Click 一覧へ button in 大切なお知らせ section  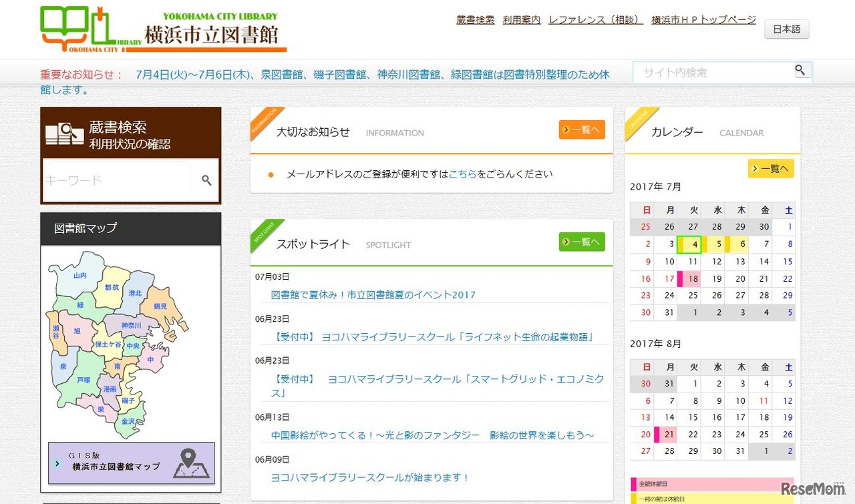pos(581,130)
